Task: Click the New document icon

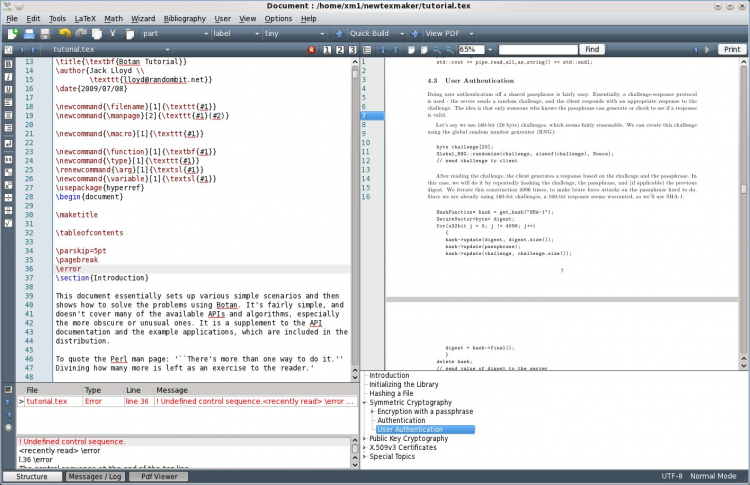Action: (x=13, y=33)
